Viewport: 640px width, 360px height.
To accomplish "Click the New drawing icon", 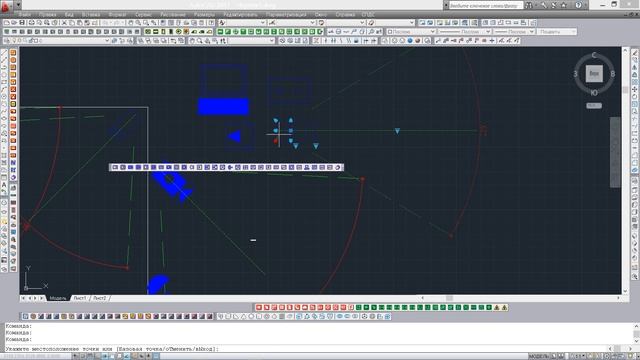I will [x=7, y=22].
